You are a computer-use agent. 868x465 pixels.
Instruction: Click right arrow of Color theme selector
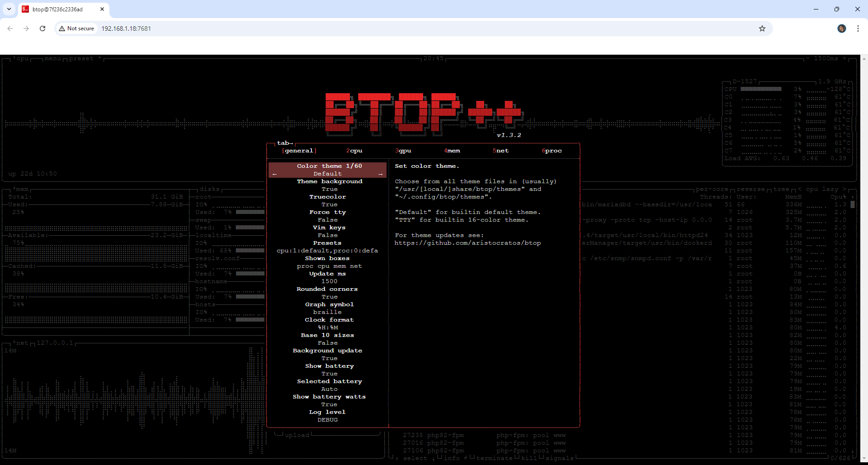pos(381,174)
